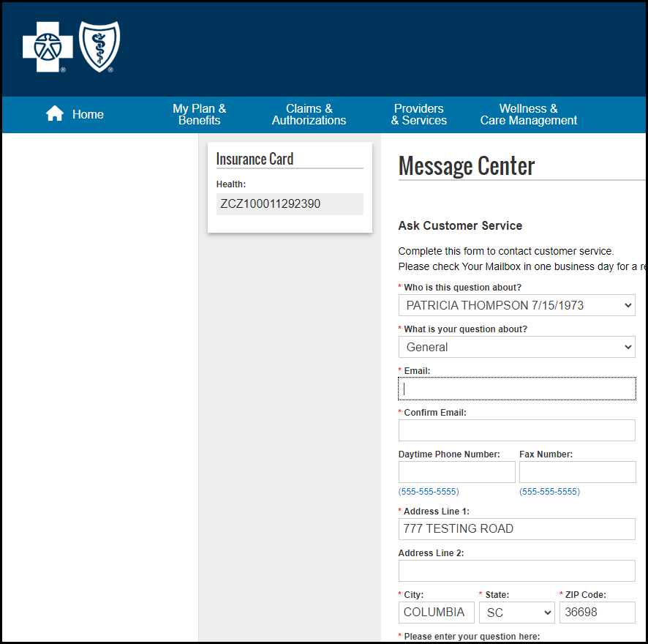The width and height of the screenshot is (648, 644).
Task: Click the empty Address Line 2 field
Action: pyautogui.click(x=516, y=571)
